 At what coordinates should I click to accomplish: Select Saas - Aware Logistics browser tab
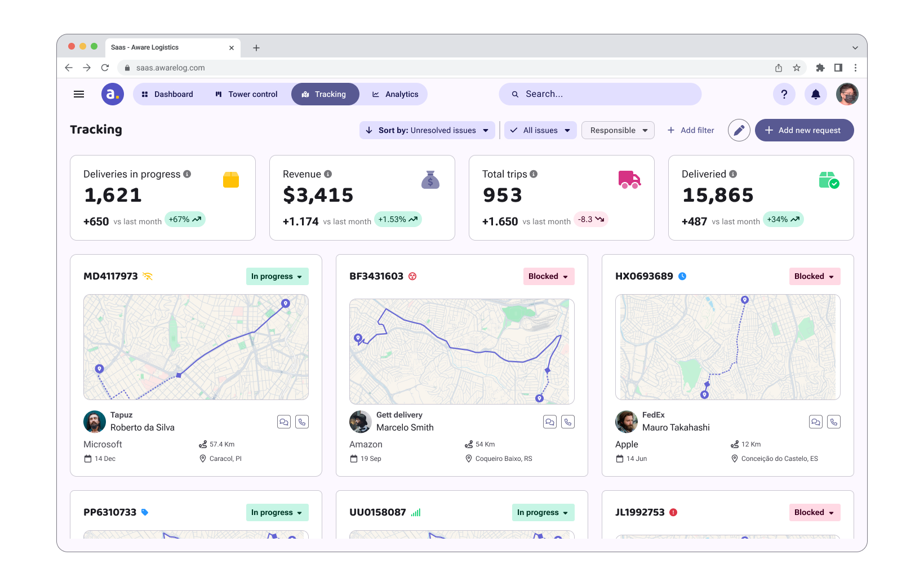coord(173,47)
